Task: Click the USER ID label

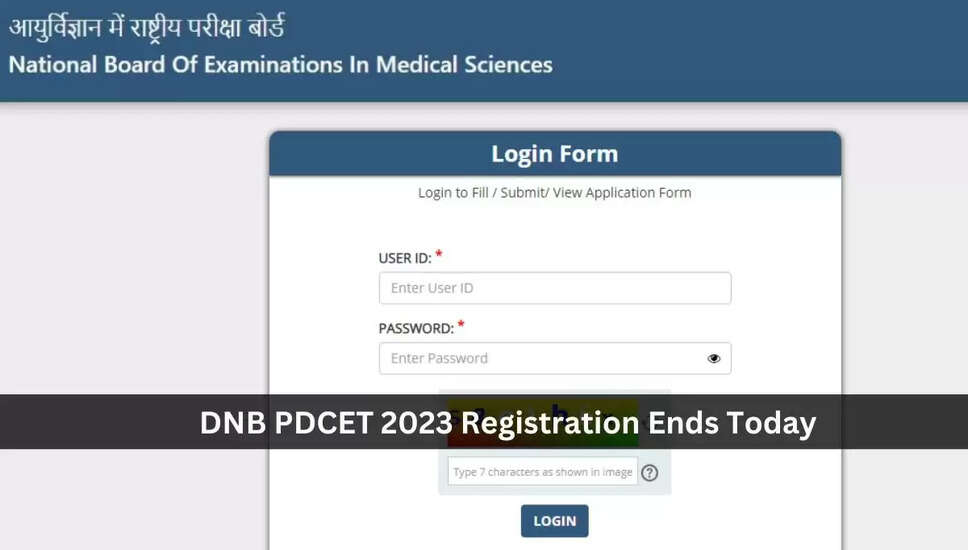Action: (x=404, y=258)
